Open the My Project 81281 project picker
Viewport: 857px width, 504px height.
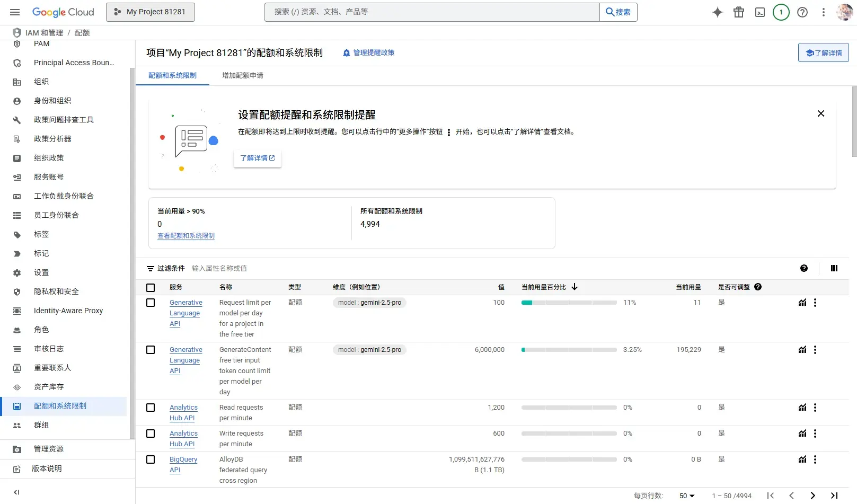click(151, 12)
